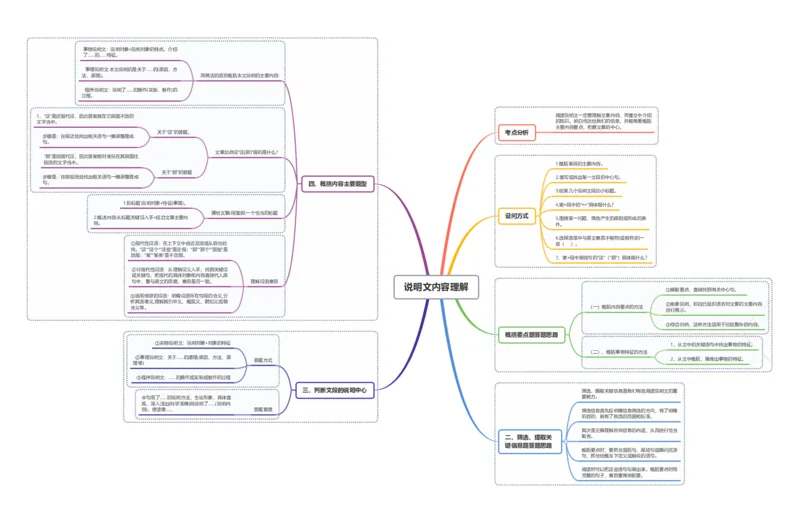Viewport: 800px width, 523px height.
Task: Select the 答题音损 sub-node
Action: (x=264, y=409)
